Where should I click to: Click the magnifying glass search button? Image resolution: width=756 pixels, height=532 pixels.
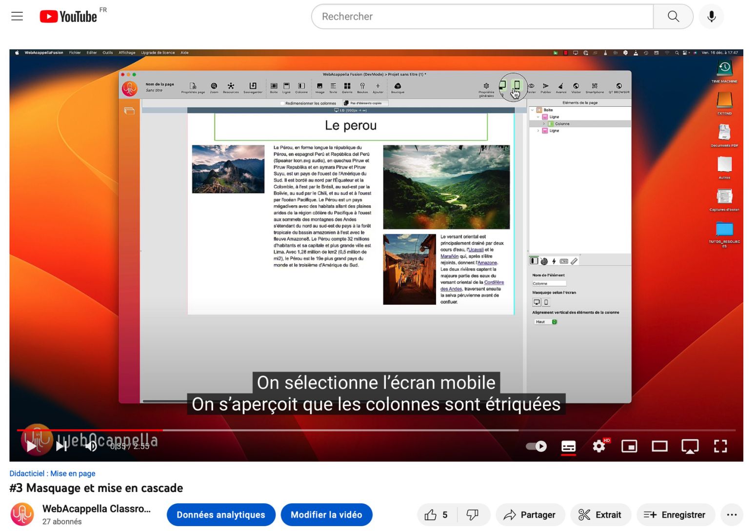click(x=673, y=17)
